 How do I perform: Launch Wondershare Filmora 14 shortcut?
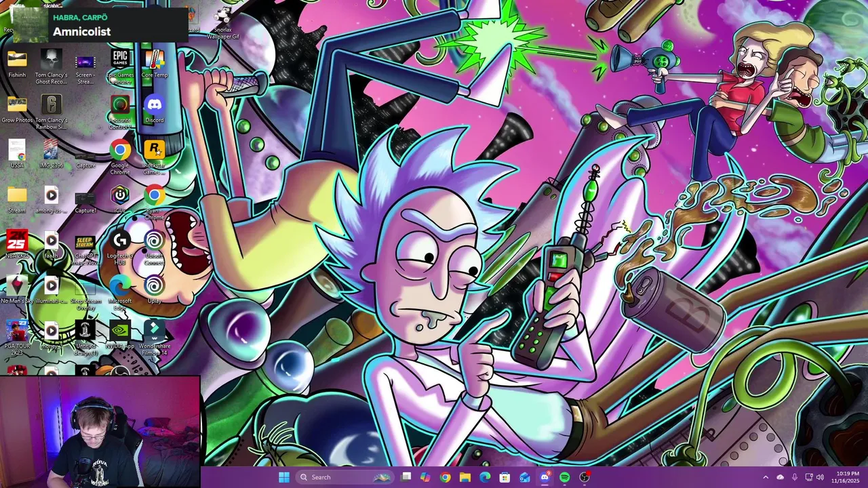(x=155, y=338)
